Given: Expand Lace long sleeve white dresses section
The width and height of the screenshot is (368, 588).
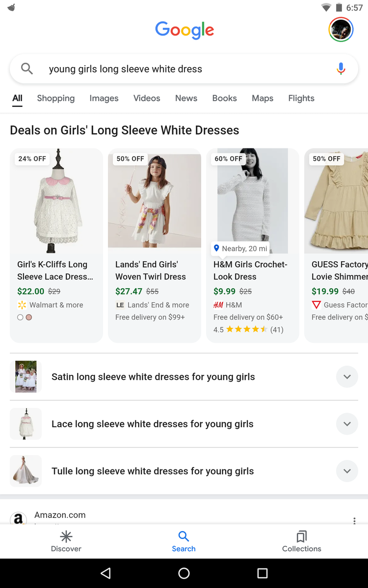Looking at the screenshot, I should (x=347, y=424).
